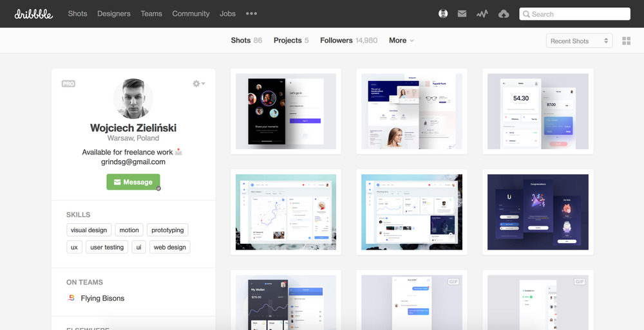
Task: Open the map dashboard shot thumbnail
Action: 286,212
